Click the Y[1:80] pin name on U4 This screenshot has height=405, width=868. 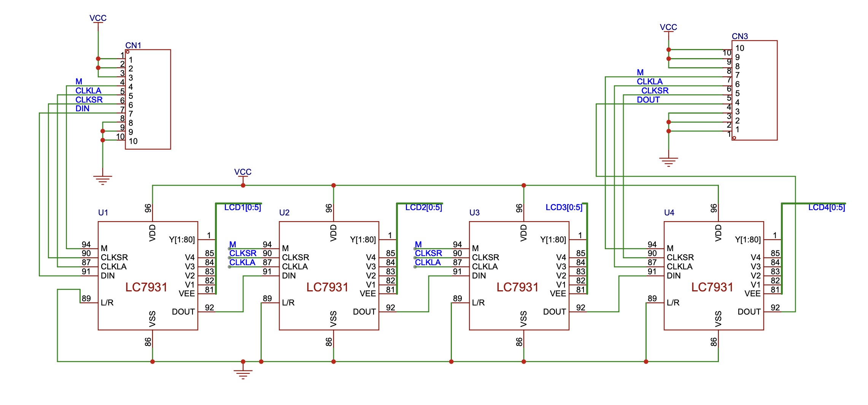(x=748, y=240)
